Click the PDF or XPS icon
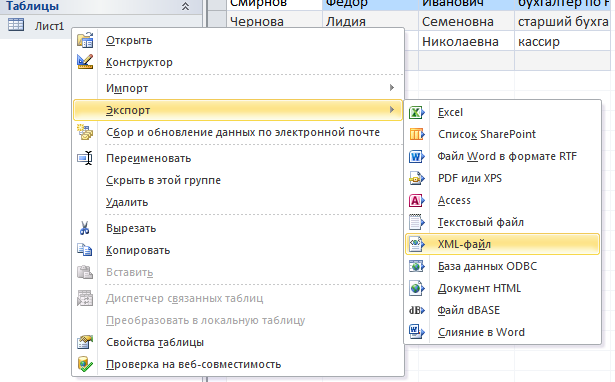The height and width of the screenshot is (382, 615). [417, 178]
